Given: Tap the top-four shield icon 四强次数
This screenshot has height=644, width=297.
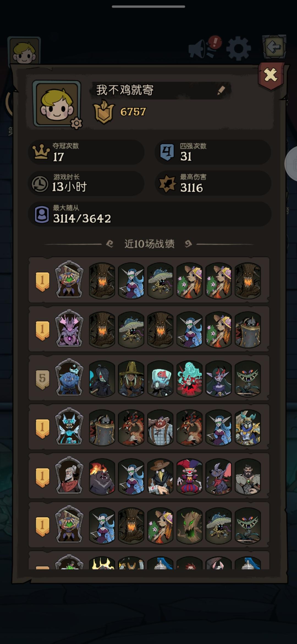Looking at the screenshot, I should 167,152.
